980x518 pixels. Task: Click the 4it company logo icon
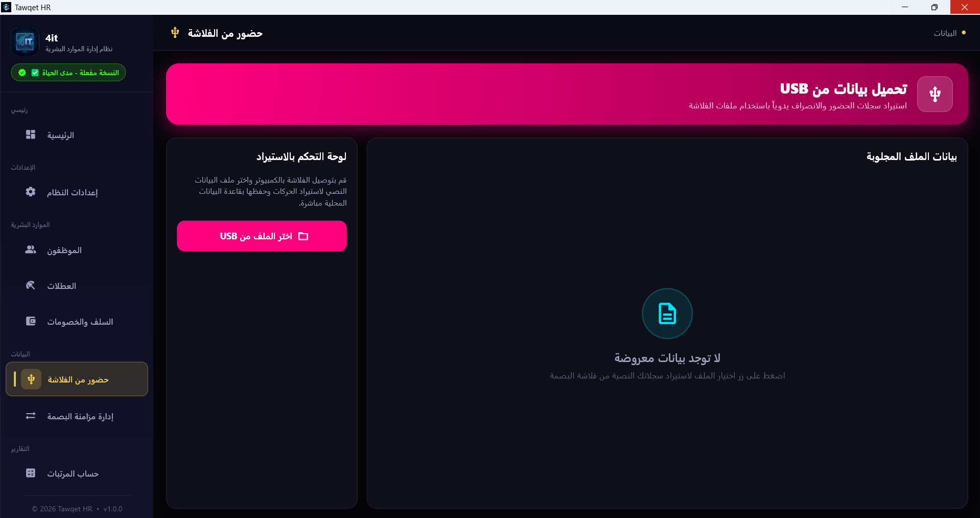coord(25,41)
